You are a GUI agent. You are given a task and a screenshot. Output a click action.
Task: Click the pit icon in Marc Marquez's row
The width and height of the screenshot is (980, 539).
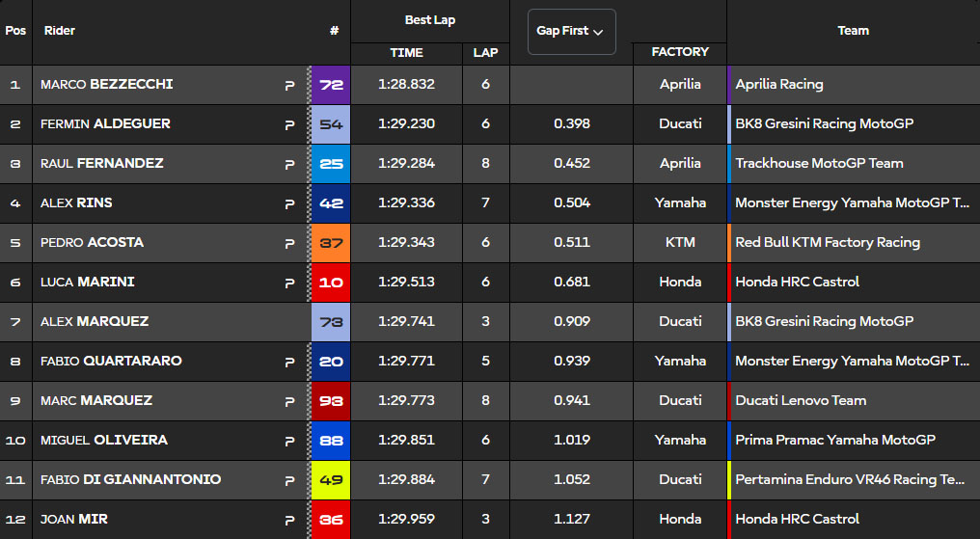pyautogui.click(x=289, y=401)
